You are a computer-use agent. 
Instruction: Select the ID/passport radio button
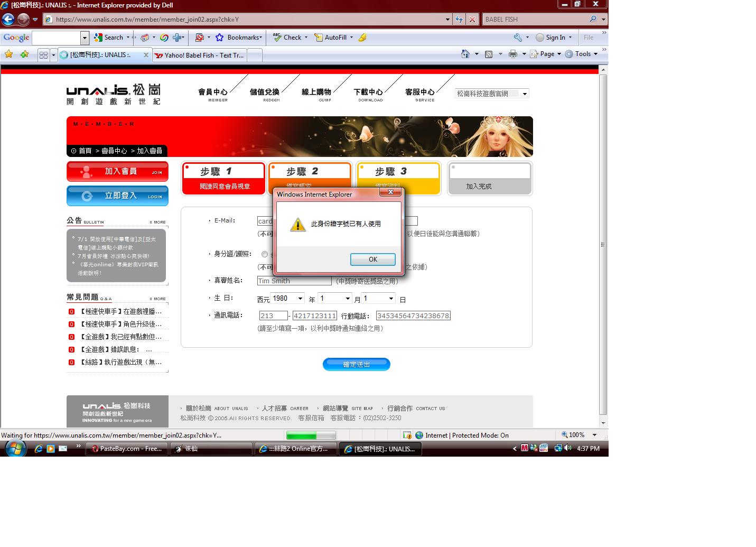(x=265, y=254)
